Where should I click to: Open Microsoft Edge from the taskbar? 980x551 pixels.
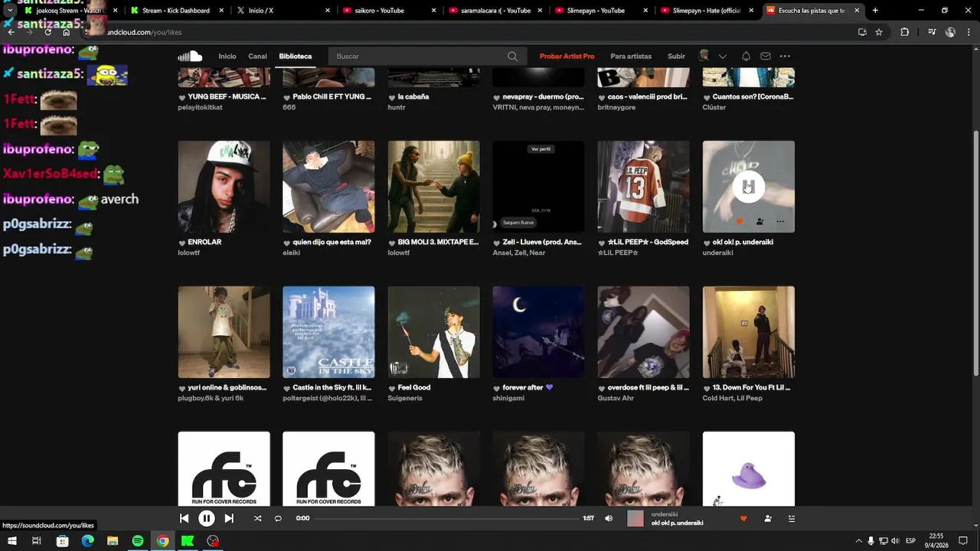[87, 541]
